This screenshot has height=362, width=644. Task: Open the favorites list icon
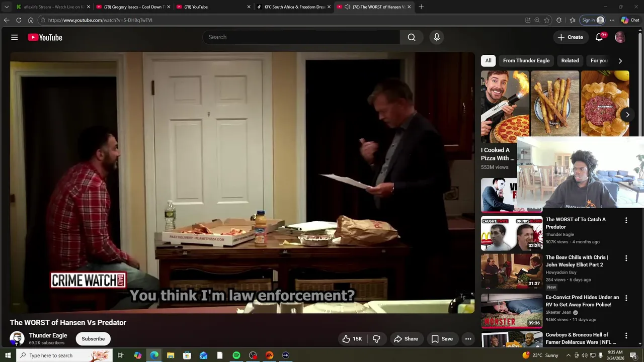[573, 20]
